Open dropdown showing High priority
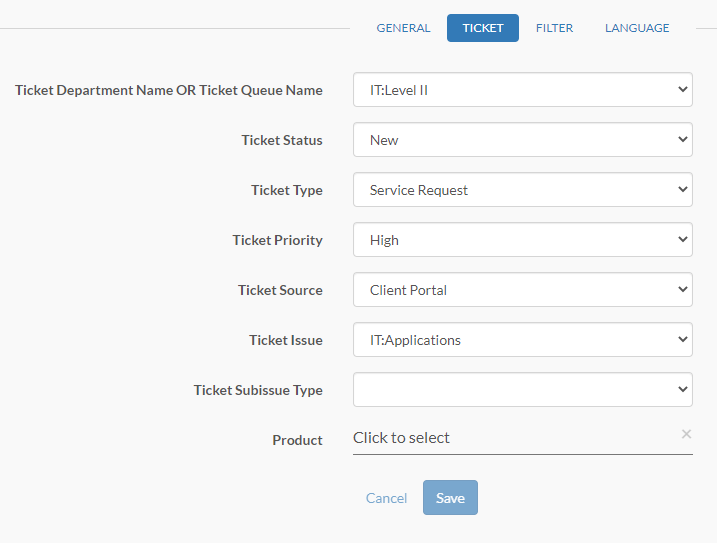717x543 pixels. point(523,240)
